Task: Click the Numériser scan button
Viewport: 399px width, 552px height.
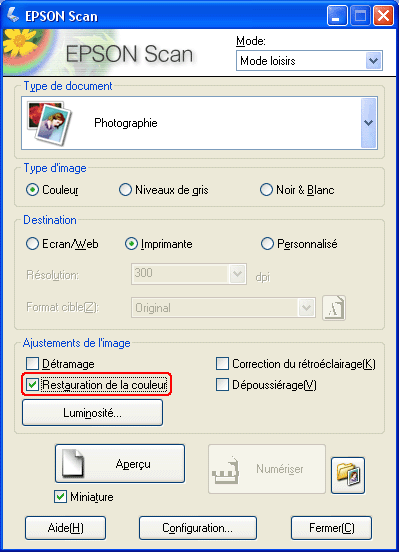Action: click(x=267, y=469)
